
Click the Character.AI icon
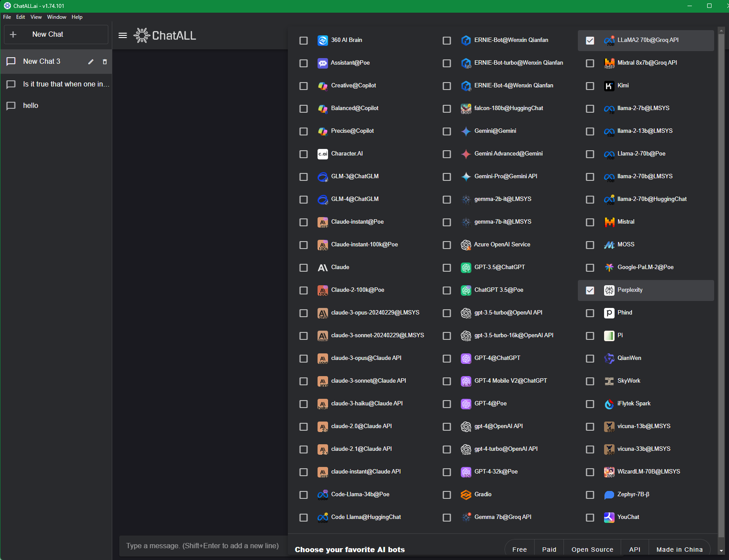(323, 154)
